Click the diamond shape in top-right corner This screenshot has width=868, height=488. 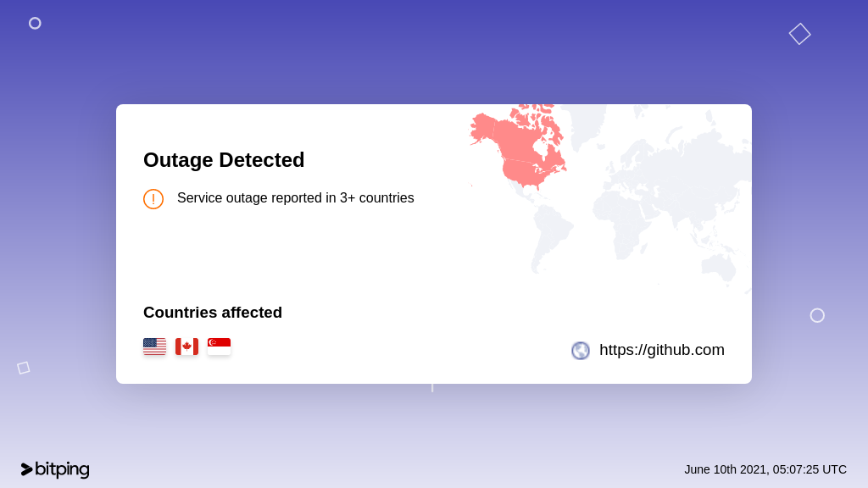[x=799, y=34]
